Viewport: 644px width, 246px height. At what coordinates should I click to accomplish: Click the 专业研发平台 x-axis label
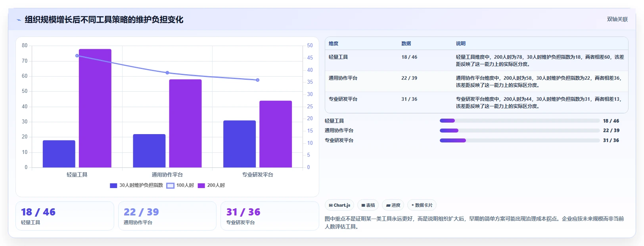click(258, 175)
